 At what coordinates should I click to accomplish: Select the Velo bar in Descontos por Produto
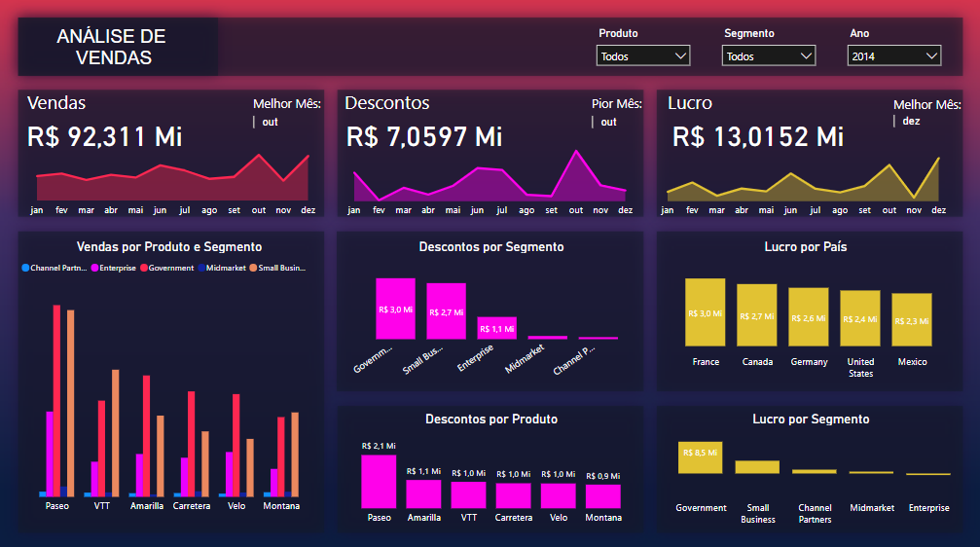click(x=559, y=495)
